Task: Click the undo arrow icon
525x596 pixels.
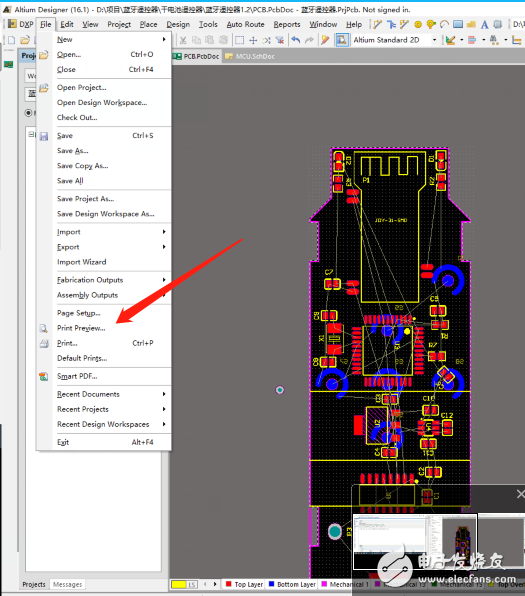Action: [x=296, y=40]
